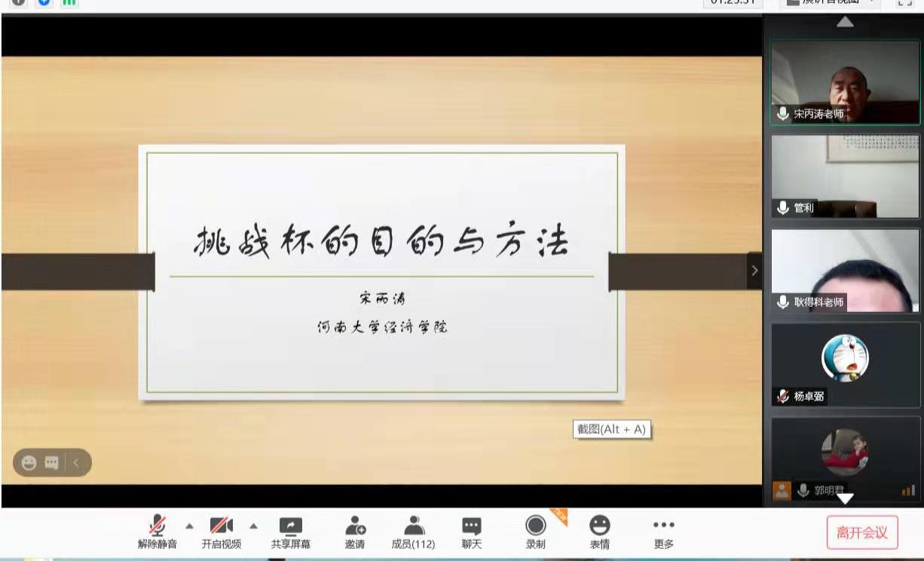
Task: Open the 更多 more options menu
Action: pyautogui.click(x=663, y=532)
